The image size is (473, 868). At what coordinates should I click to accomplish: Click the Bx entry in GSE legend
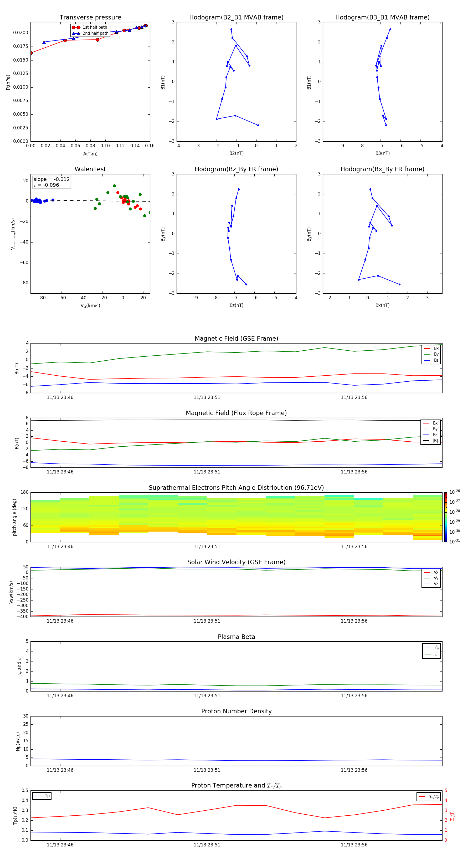(431, 349)
